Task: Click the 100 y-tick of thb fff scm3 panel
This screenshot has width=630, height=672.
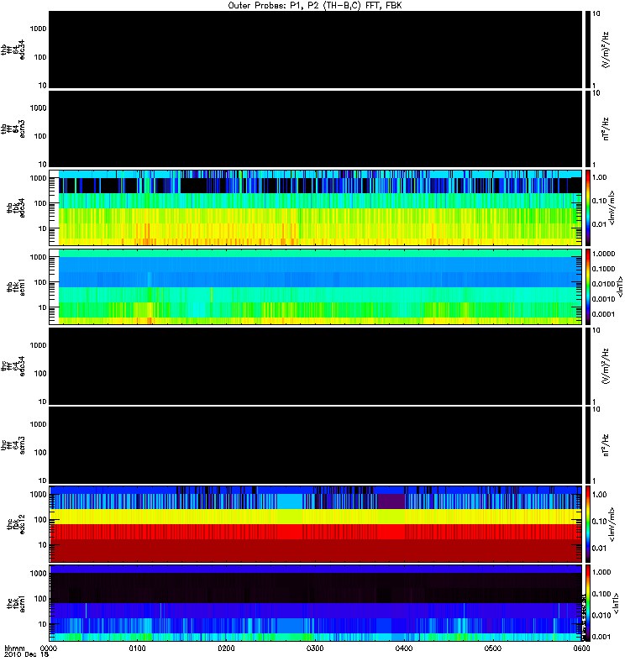Action: point(40,136)
